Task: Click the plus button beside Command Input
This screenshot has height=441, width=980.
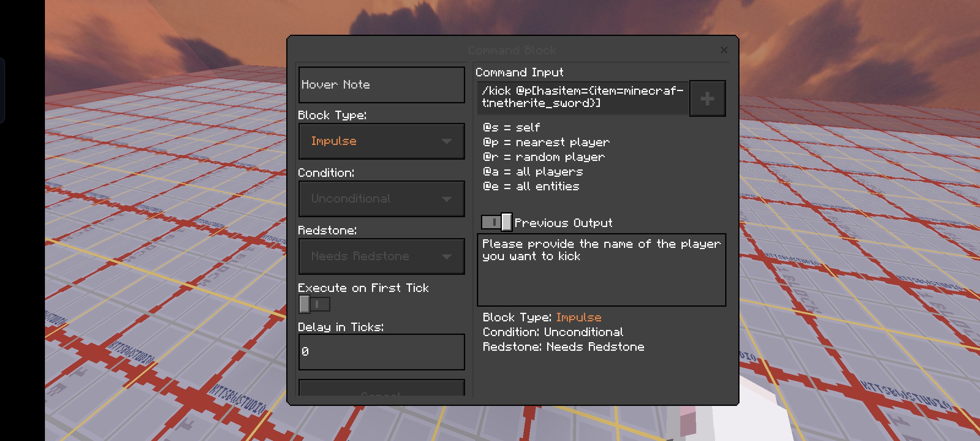Action: click(x=707, y=98)
